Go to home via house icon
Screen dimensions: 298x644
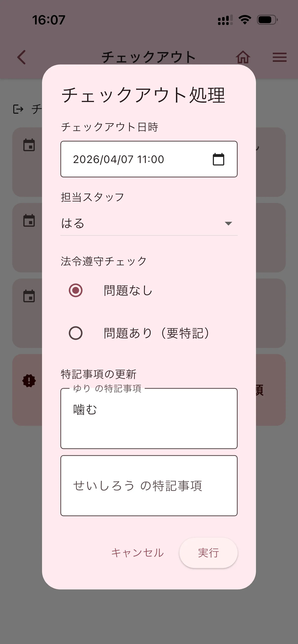243,57
